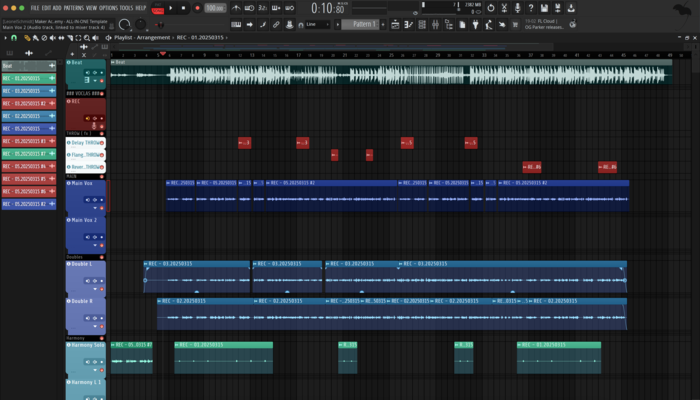Open the metronome toggle icon
This screenshot has height=400, width=700.
pos(236,8)
